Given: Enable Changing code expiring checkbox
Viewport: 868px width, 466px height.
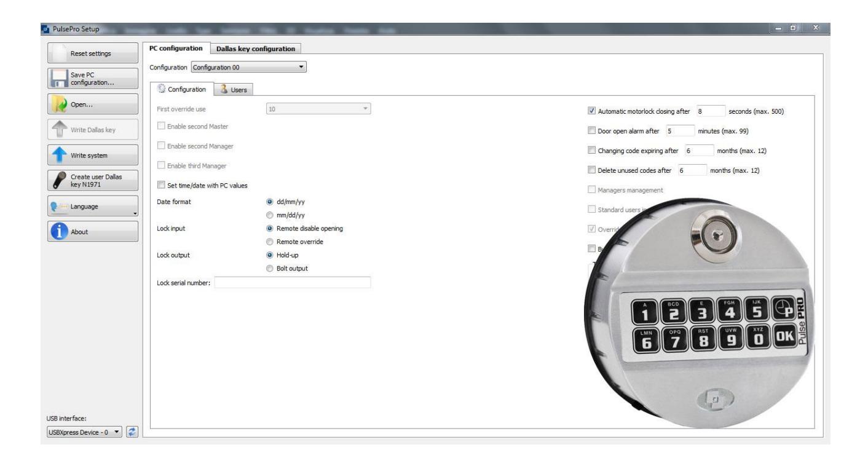Looking at the screenshot, I should pyautogui.click(x=593, y=151).
